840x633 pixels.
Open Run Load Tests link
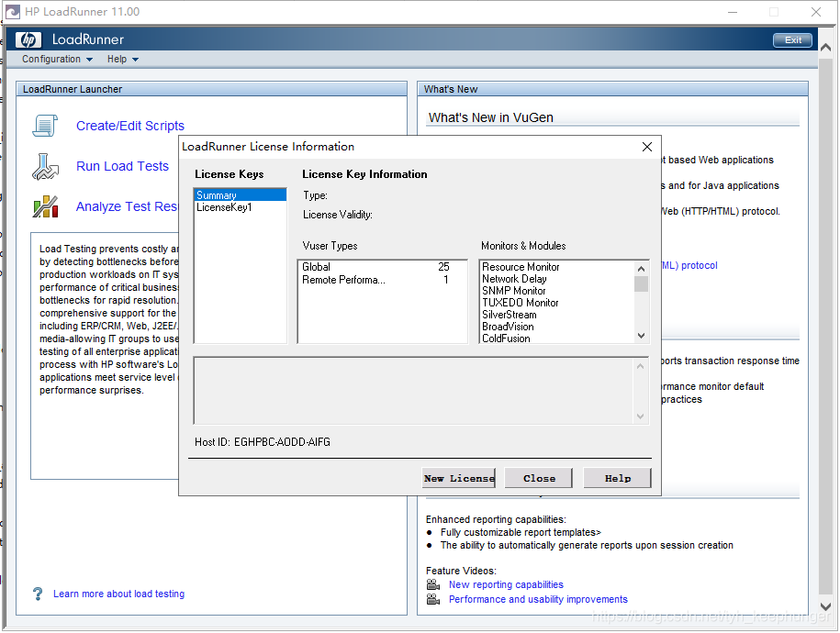tap(122, 166)
